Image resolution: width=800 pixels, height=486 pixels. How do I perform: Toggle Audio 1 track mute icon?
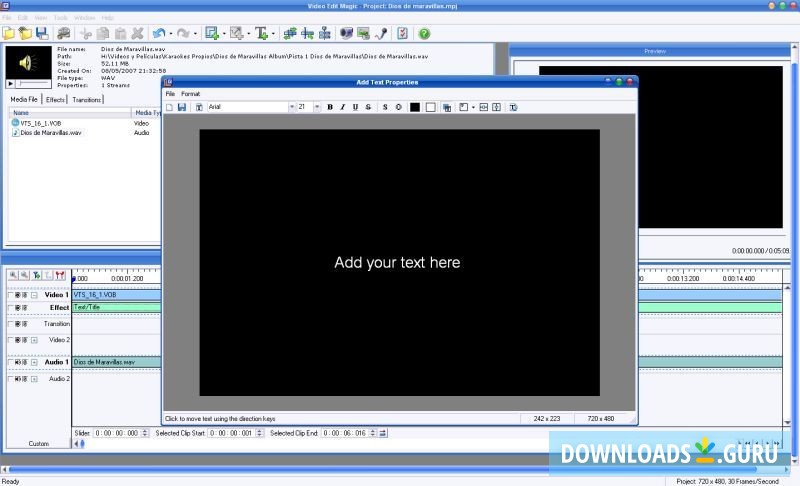pos(18,362)
